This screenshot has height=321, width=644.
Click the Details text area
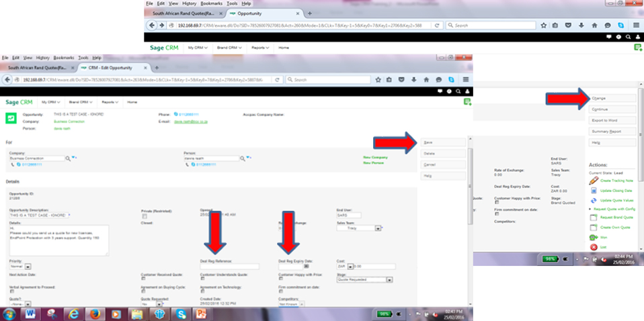tap(59, 240)
